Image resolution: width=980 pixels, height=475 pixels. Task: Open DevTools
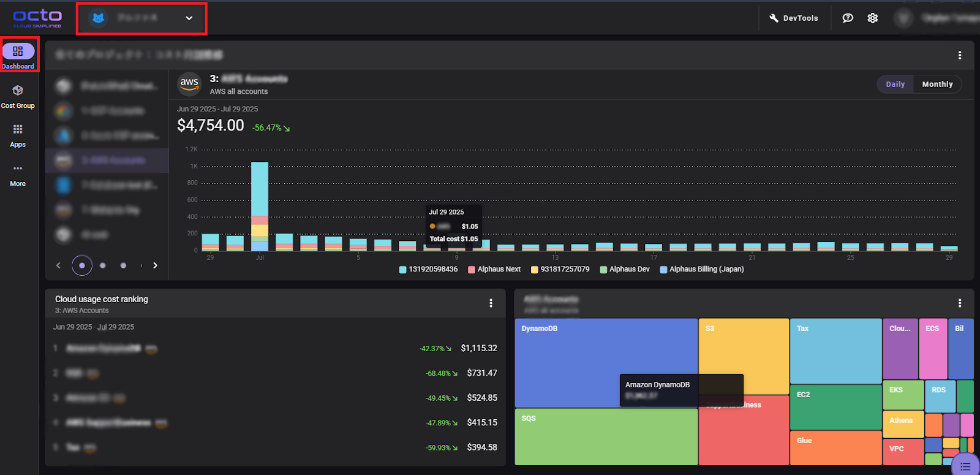[x=794, y=18]
